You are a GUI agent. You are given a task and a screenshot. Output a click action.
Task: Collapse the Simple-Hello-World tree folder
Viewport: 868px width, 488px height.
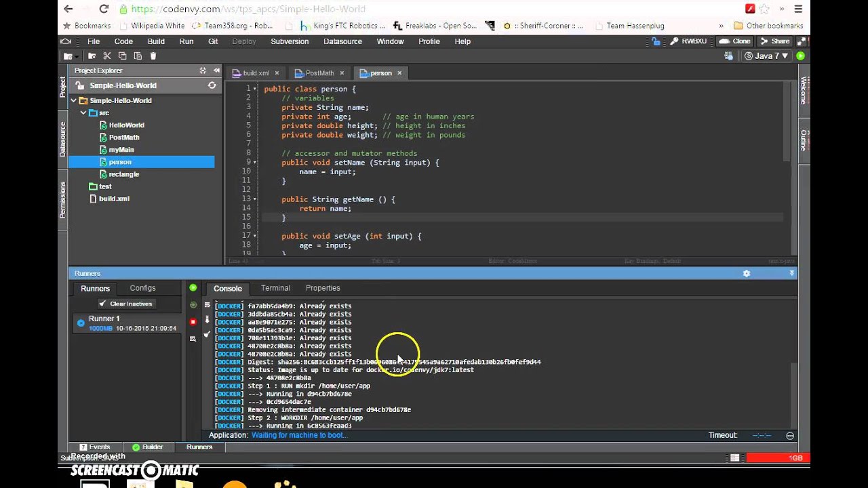click(x=73, y=100)
